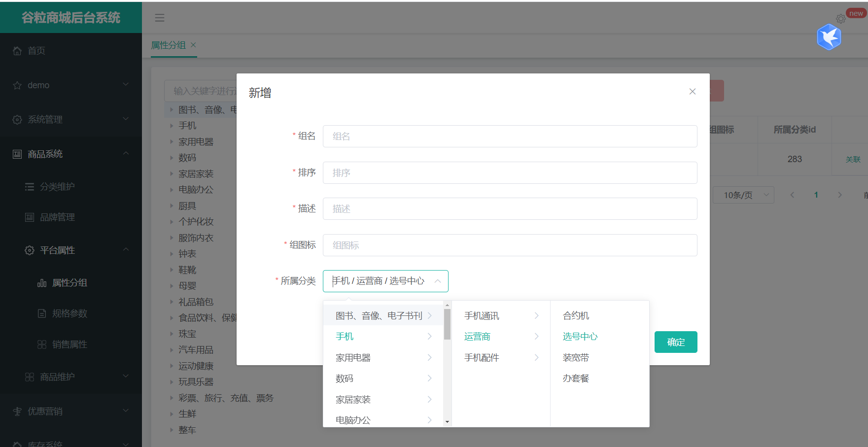The width and height of the screenshot is (868, 447).
Task: Click the icon beside 品牌管理
Action: [30, 217]
